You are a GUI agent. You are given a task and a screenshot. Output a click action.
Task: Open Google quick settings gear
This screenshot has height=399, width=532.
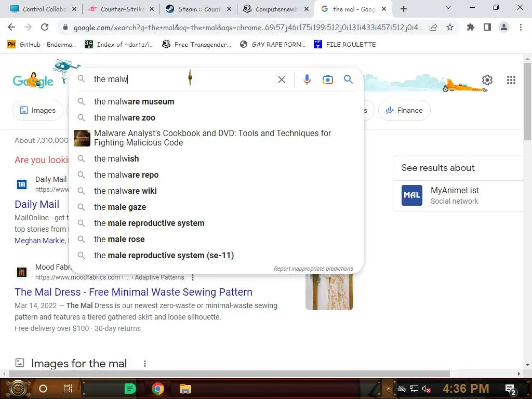click(x=487, y=80)
